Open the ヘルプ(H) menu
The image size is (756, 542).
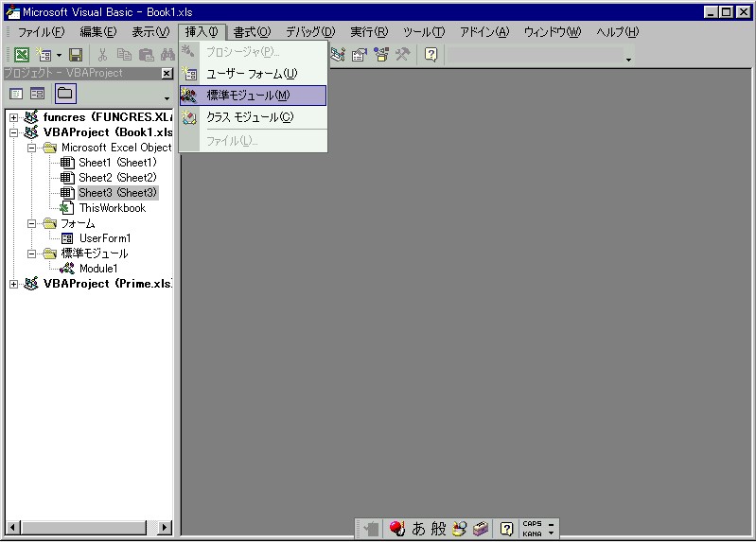617,32
